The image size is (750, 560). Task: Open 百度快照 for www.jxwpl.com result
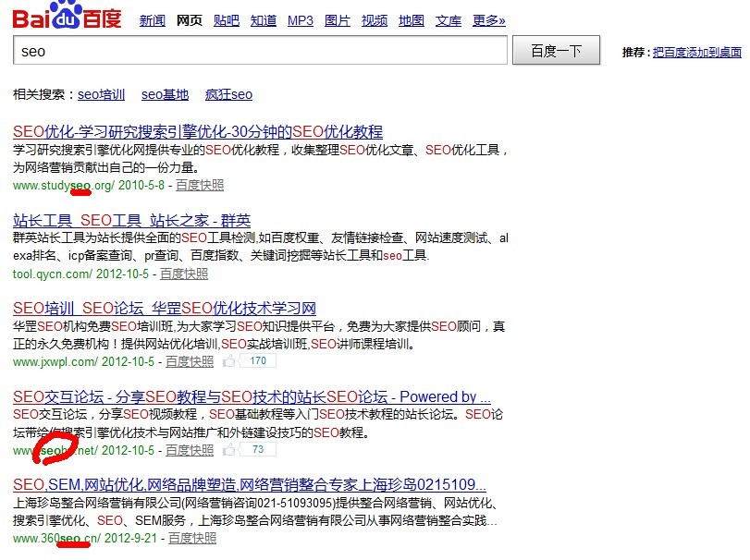pos(190,361)
